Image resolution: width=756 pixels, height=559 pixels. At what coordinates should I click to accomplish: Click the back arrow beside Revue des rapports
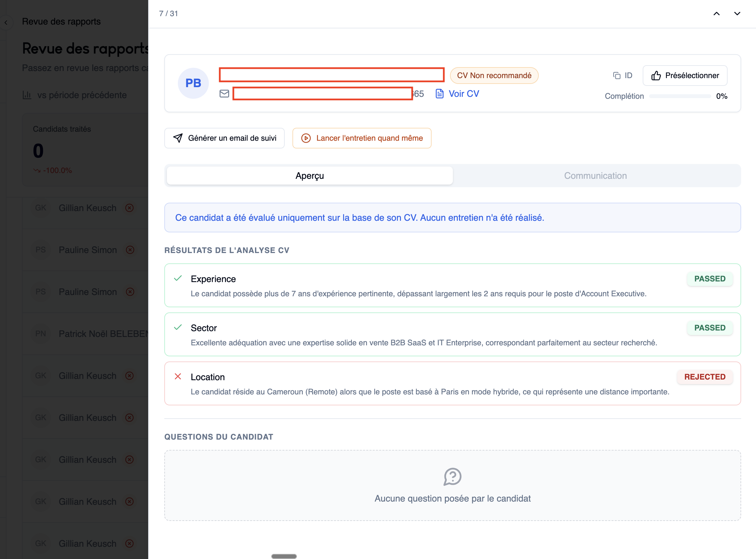click(6, 22)
